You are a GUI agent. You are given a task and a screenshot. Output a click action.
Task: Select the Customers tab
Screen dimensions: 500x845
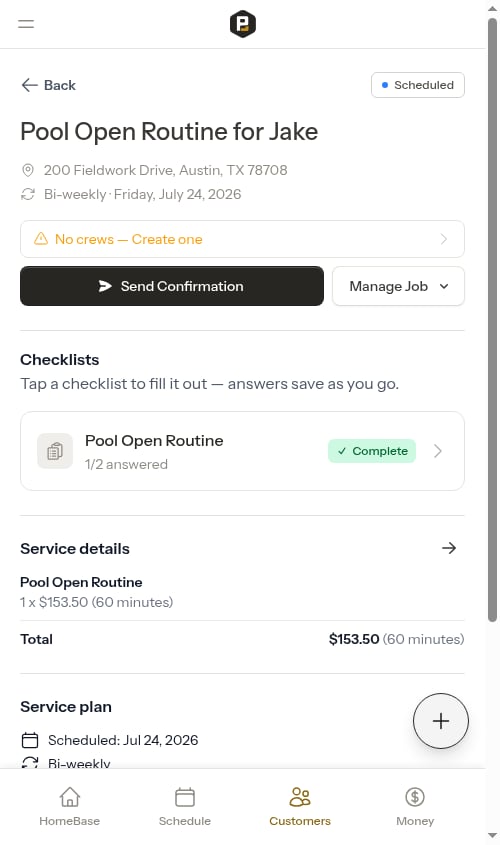(300, 806)
